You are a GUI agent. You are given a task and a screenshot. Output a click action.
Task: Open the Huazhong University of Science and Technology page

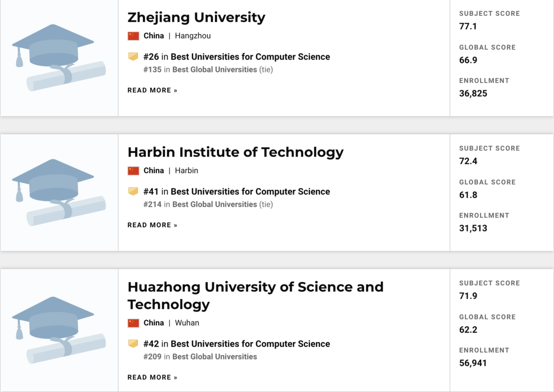tap(254, 296)
